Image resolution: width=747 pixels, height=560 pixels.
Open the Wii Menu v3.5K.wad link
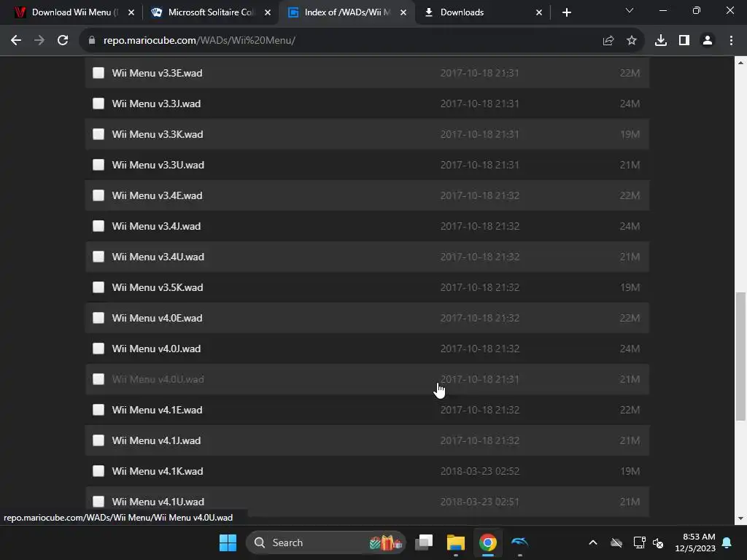click(x=158, y=287)
